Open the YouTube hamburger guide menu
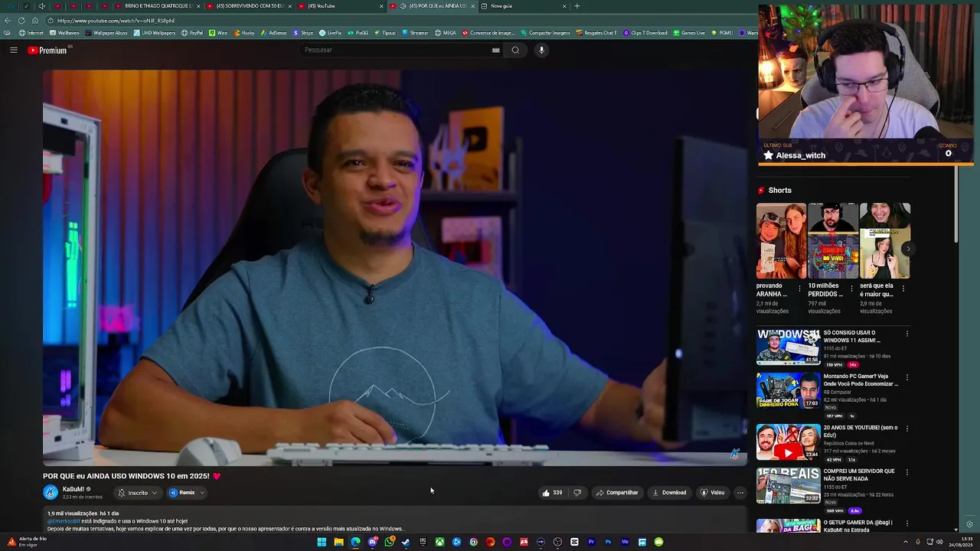The width and height of the screenshot is (980, 551). [13, 50]
